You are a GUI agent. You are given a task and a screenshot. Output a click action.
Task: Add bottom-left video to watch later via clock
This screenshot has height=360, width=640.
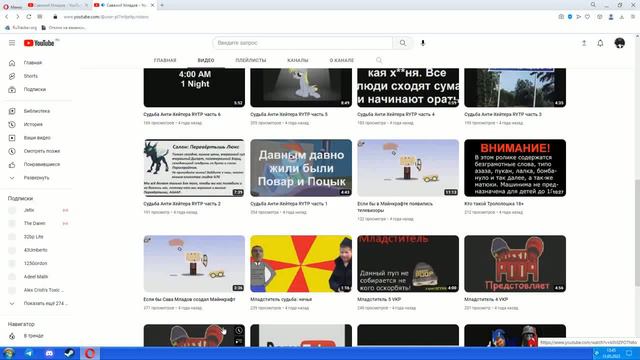point(239,331)
